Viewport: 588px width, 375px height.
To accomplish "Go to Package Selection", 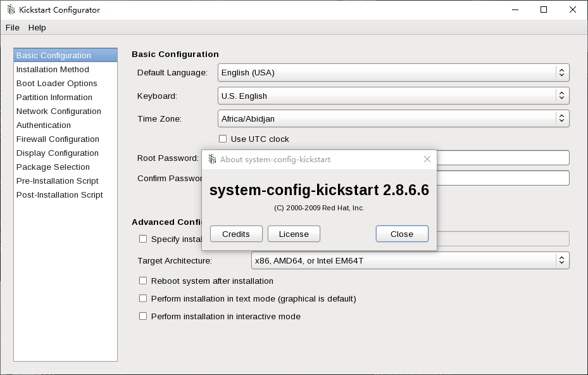I will pyautogui.click(x=66, y=167).
